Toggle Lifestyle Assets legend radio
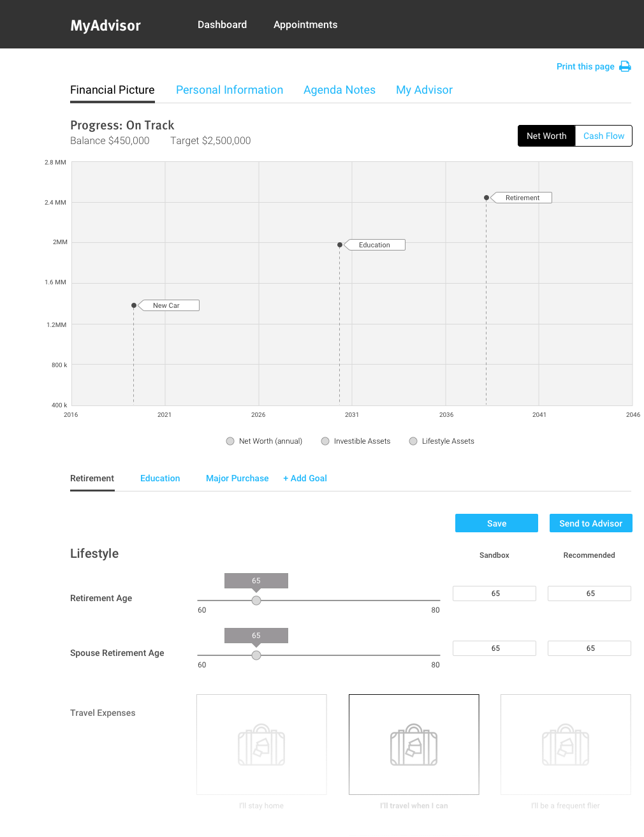Screen dimensions: 644x837 coord(413,441)
